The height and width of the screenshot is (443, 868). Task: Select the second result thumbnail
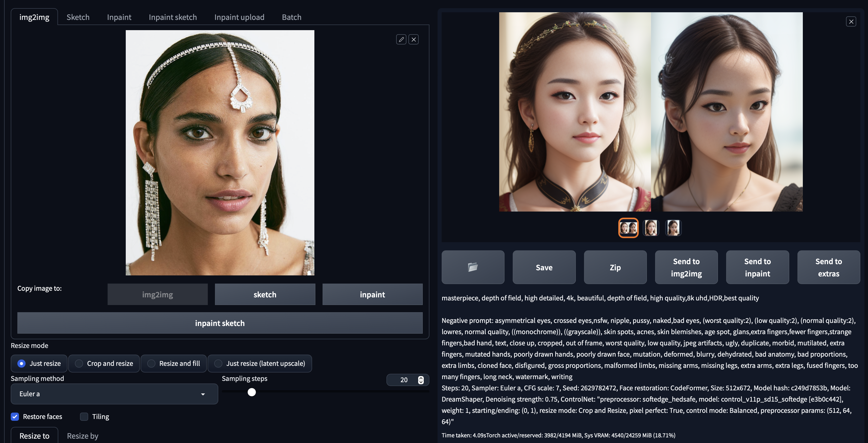651,228
